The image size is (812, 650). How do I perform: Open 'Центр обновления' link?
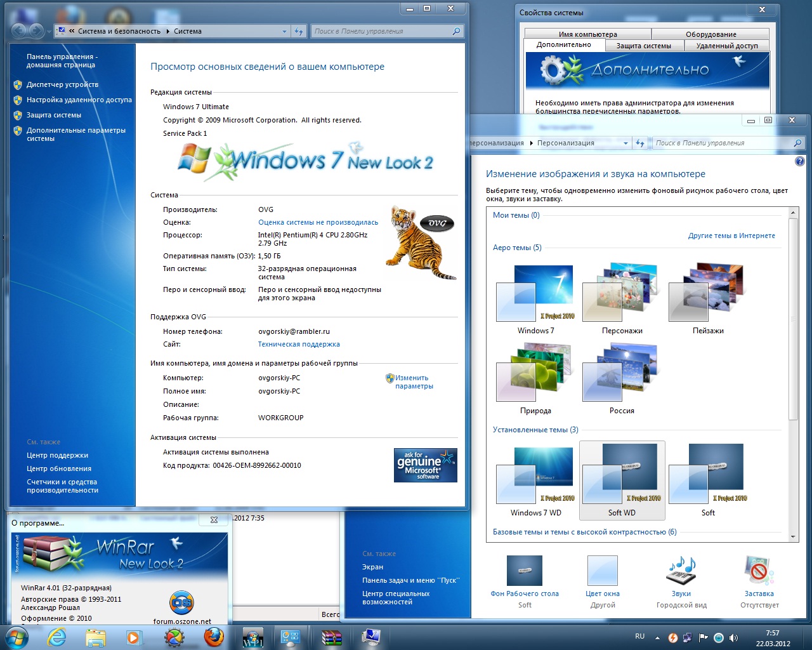pyautogui.click(x=59, y=468)
